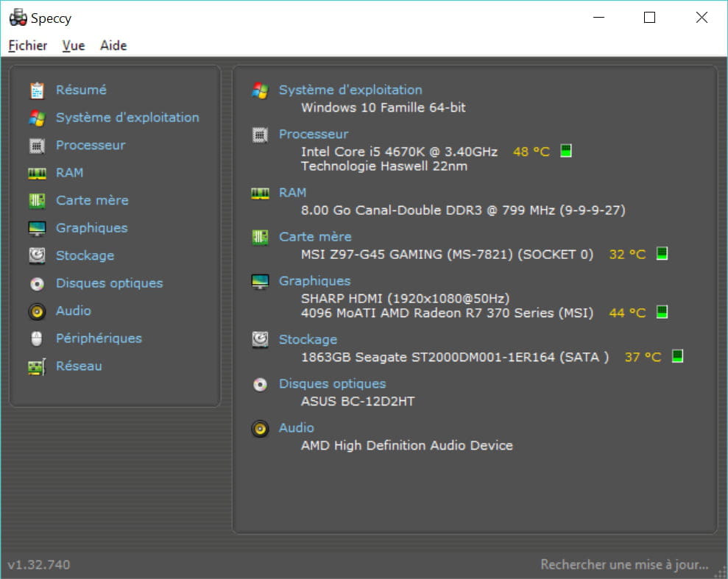Image resolution: width=728 pixels, height=579 pixels.
Task: Click the Résumé clipboard icon in sidebar
Action: pyautogui.click(x=37, y=90)
